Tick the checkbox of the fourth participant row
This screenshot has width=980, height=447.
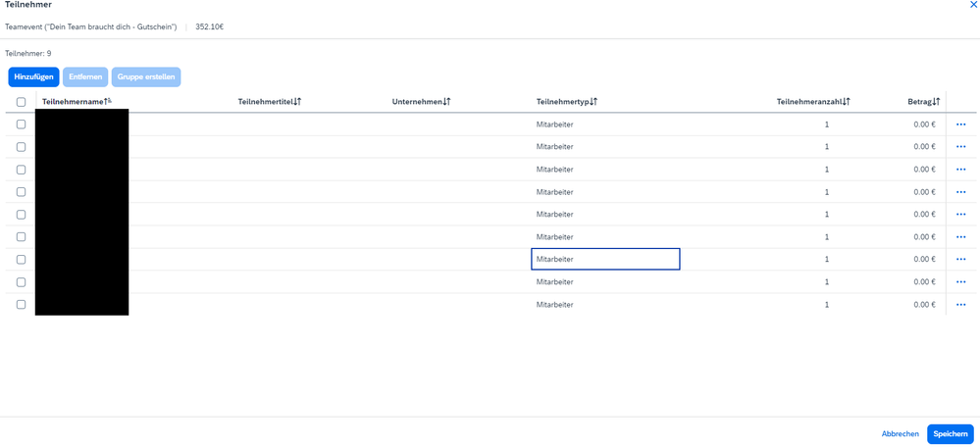point(21,192)
